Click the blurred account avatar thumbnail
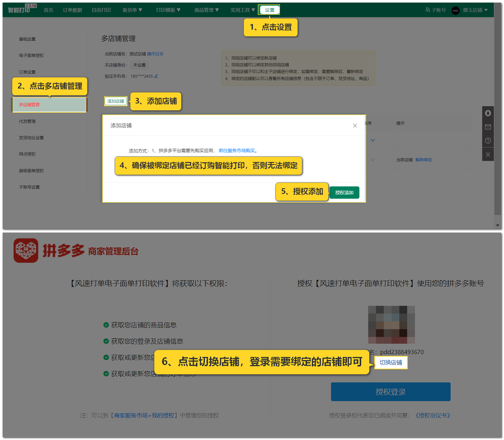Image resolution: width=504 pixels, height=440 pixels. coord(391,324)
